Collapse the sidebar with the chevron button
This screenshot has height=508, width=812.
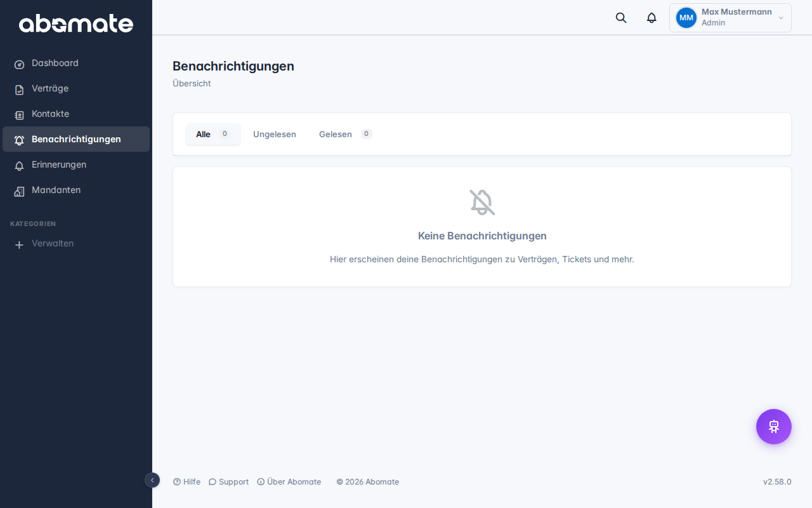(x=152, y=480)
